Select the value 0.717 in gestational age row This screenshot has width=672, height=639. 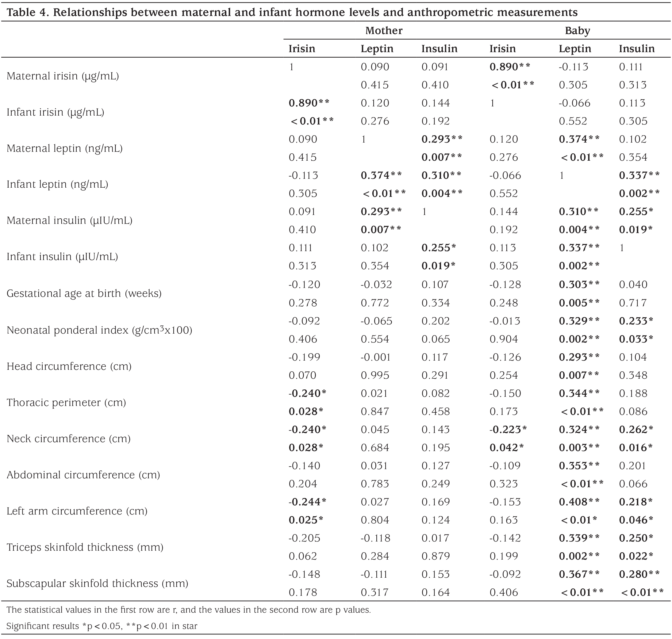(633, 303)
